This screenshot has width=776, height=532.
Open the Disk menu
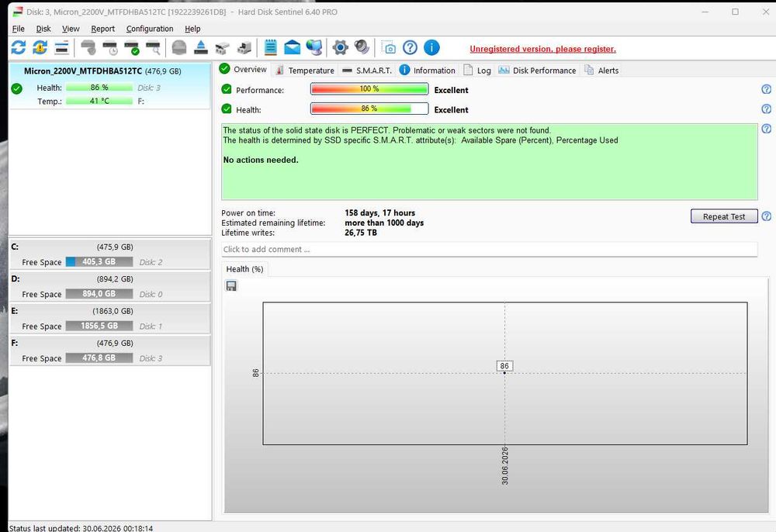coord(43,29)
